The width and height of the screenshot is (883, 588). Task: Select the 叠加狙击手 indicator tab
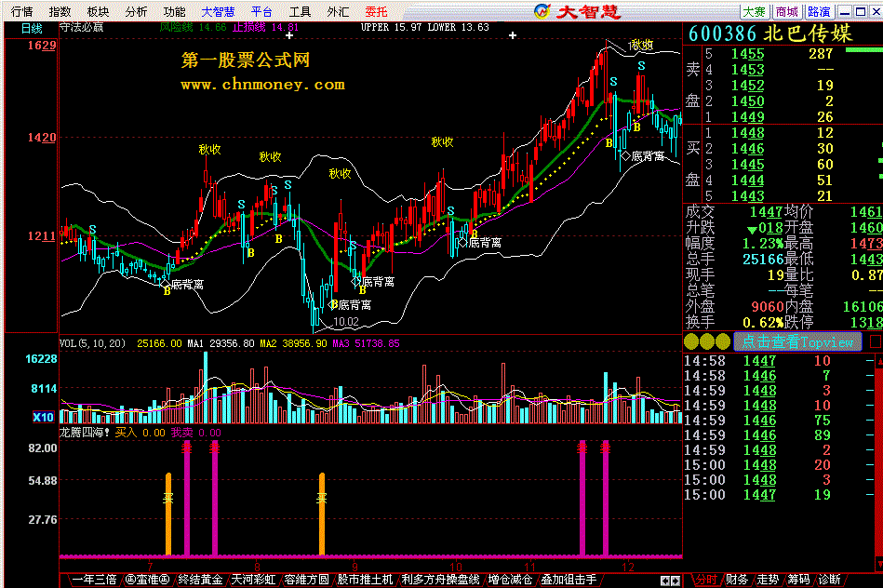[569, 580]
